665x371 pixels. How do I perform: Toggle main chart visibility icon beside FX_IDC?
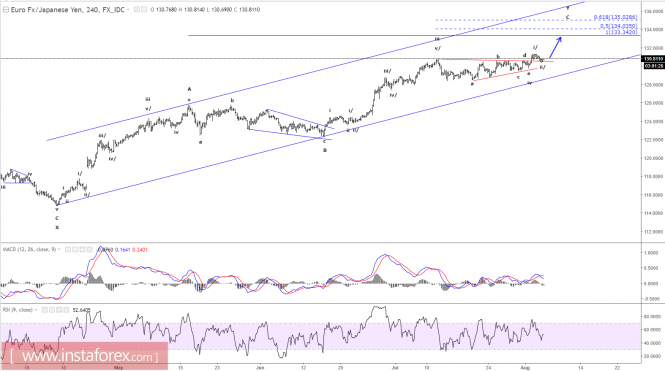point(137,9)
